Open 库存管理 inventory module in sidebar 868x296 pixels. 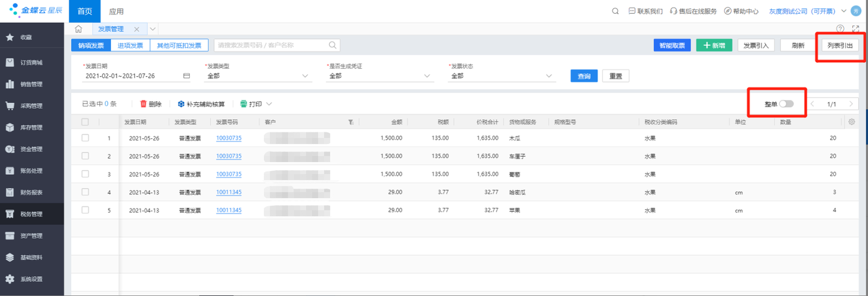click(32, 128)
